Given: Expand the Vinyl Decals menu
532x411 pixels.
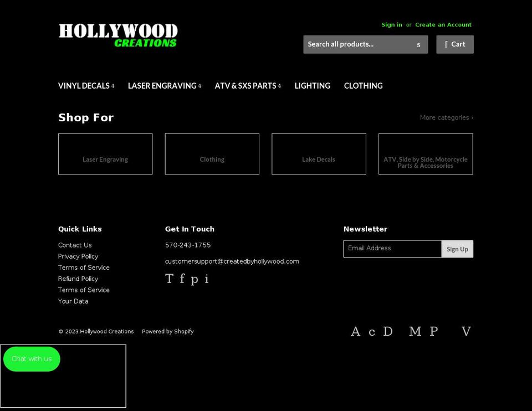Looking at the screenshot, I should pos(86,86).
